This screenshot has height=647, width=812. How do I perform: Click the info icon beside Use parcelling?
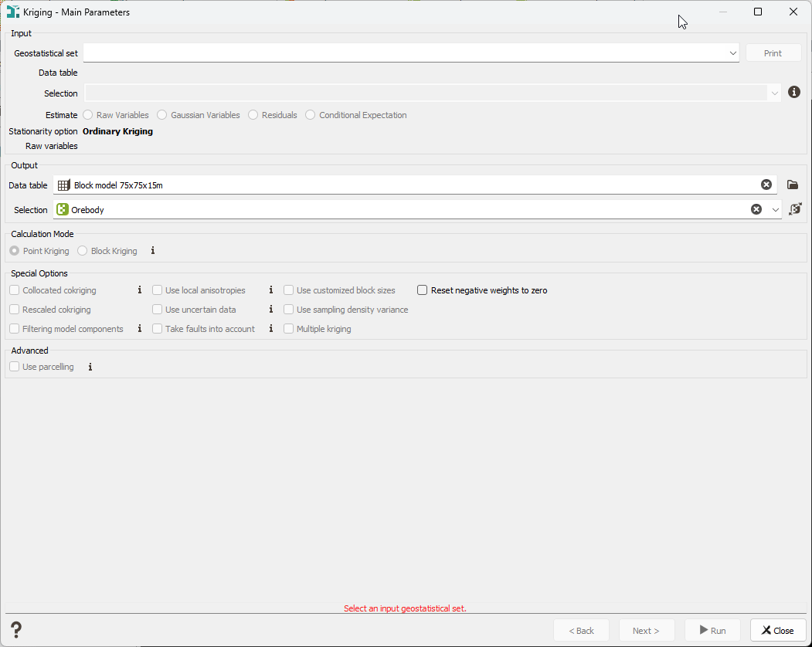pos(90,367)
